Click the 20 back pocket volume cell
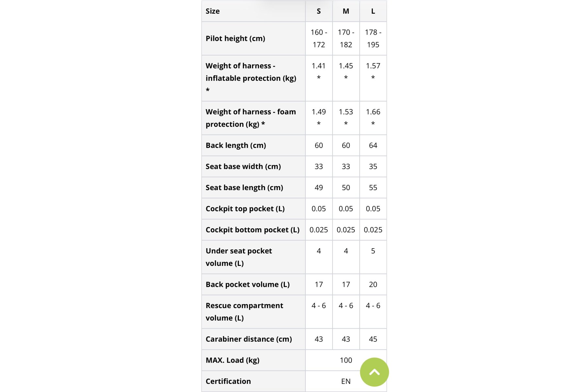 pyautogui.click(x=373, y=285)
